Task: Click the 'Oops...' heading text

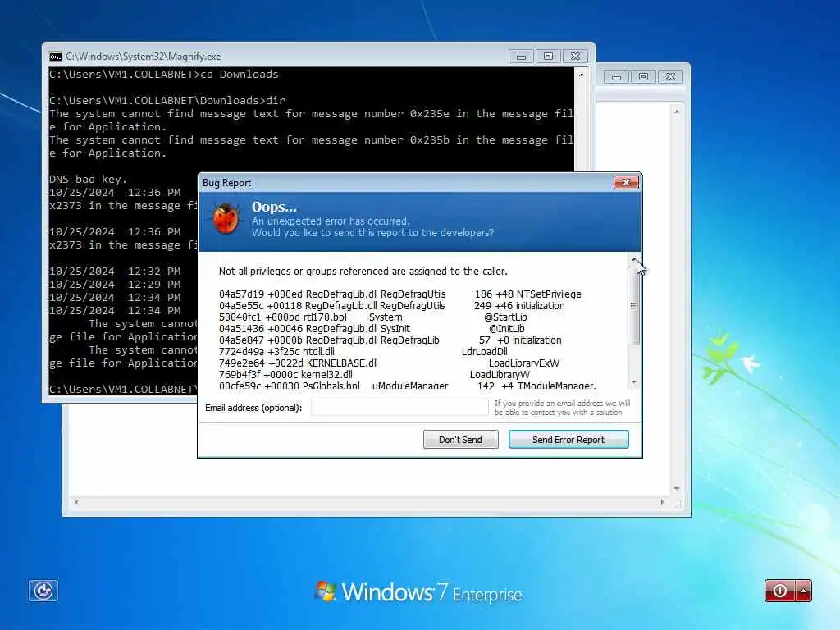Action: click(x=274, y=207)
